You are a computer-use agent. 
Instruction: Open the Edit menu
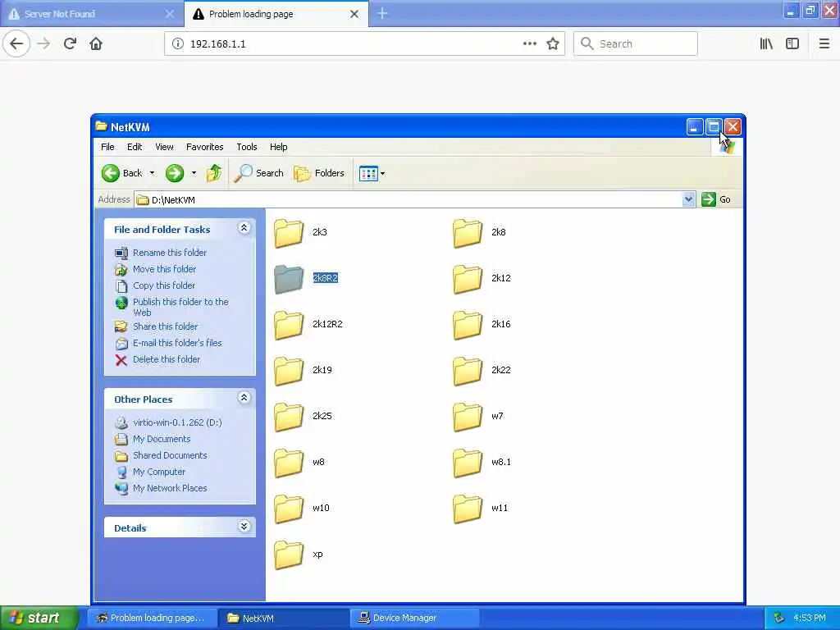click(x=135, y=147)
